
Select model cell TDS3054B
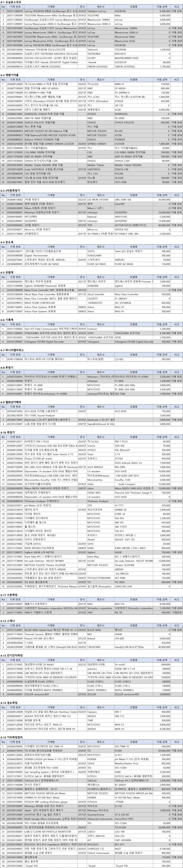pyautogui.click(x=133, y=50)
